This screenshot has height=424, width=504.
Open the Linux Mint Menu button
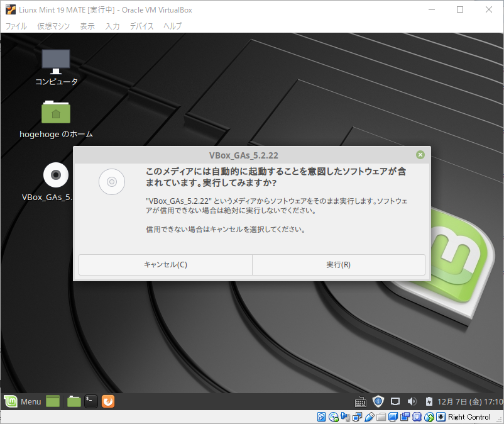tap(23, 401)
